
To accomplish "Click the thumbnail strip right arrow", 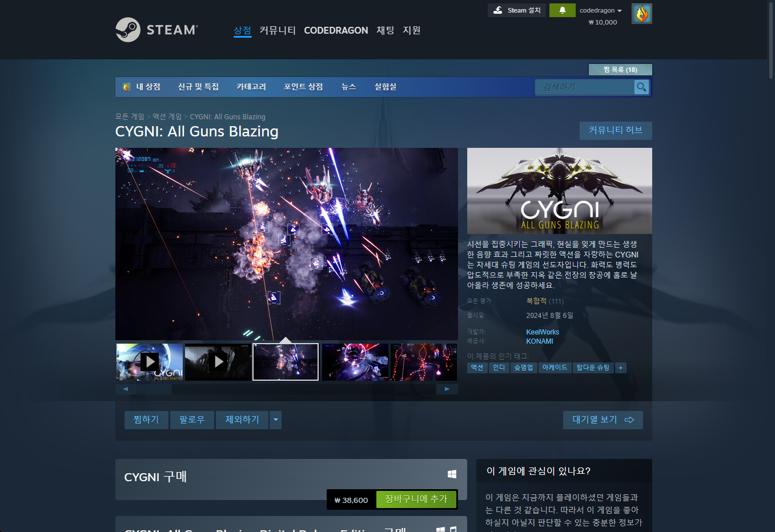I will tap(447, 389).
